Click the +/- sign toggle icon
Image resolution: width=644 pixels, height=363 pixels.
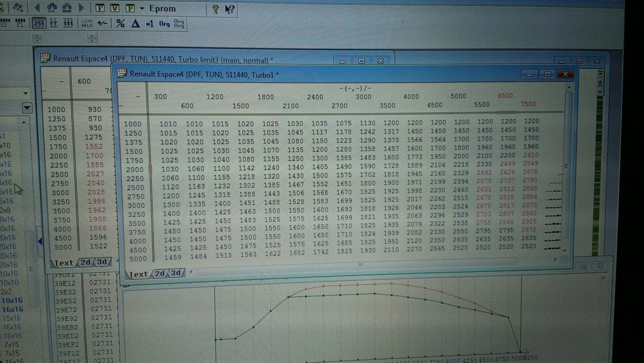102,24
